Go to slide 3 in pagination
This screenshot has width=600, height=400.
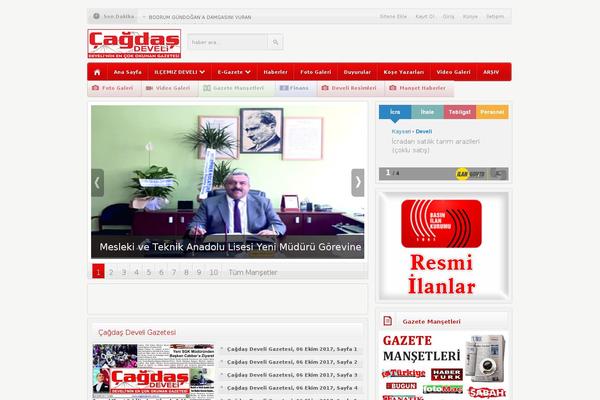click(124, 272)
